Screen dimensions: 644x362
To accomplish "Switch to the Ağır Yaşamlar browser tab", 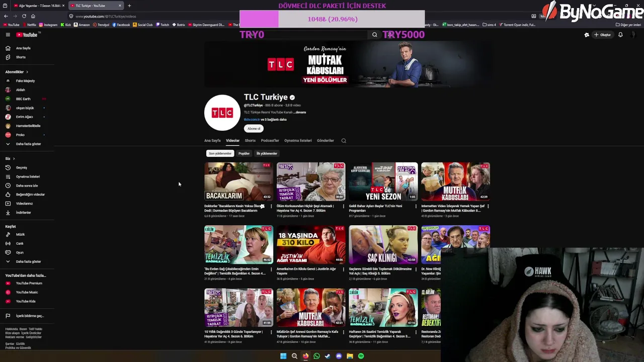I will 38,6.
